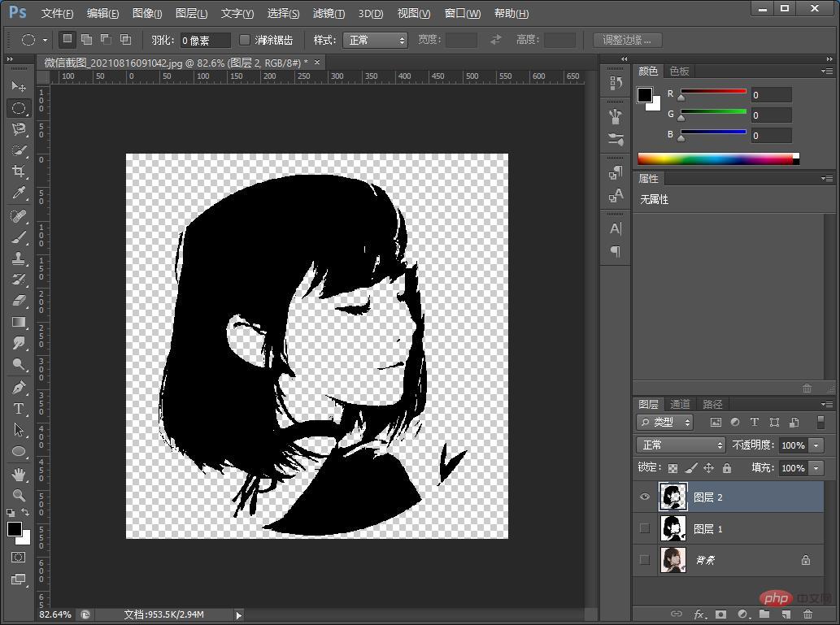Open layer styles fx menu

click(x=699, y=614)
